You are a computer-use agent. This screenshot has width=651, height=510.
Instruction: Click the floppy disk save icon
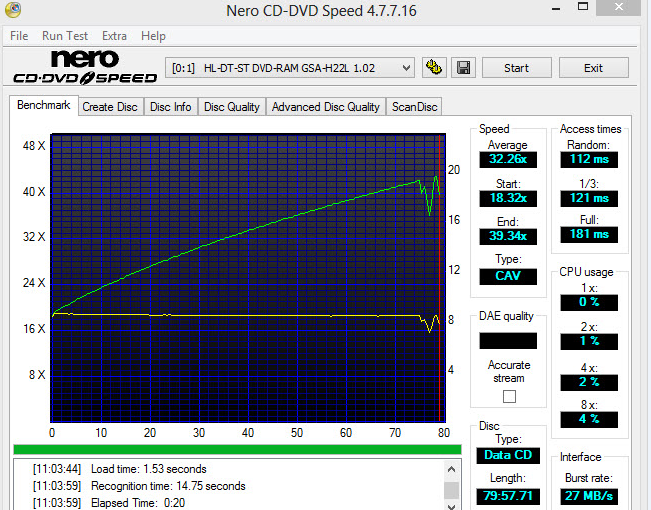click(463, 68)
